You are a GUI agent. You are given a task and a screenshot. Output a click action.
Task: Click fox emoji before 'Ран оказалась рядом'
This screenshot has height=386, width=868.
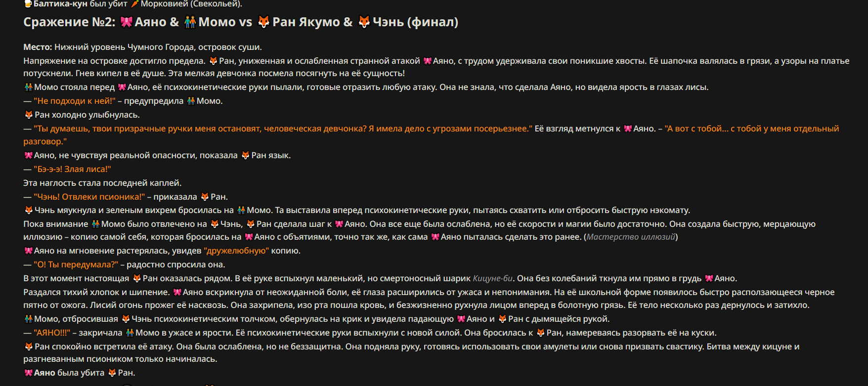tap(137, 279)
